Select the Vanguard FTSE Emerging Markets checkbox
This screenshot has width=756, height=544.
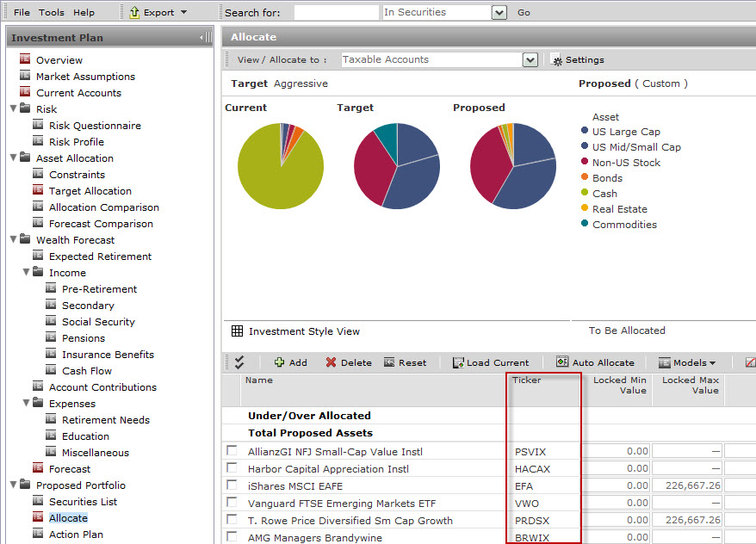coord(232,503)
